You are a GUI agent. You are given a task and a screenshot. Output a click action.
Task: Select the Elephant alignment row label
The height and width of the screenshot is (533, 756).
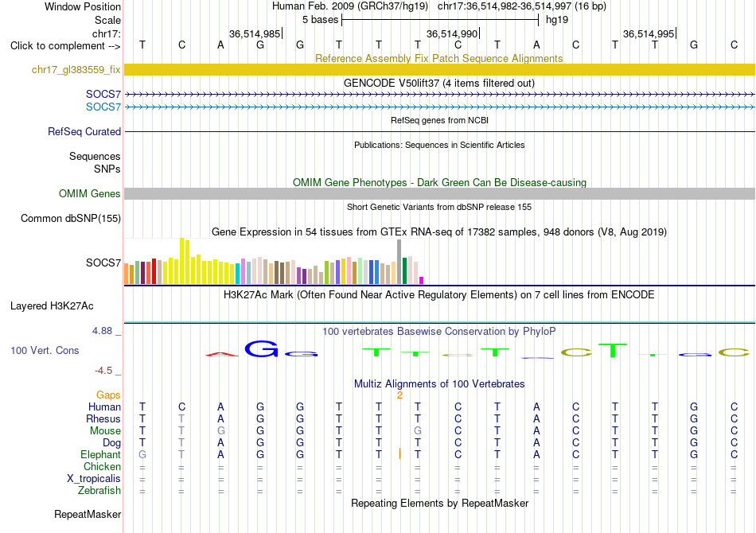click(x=100, y=454)
